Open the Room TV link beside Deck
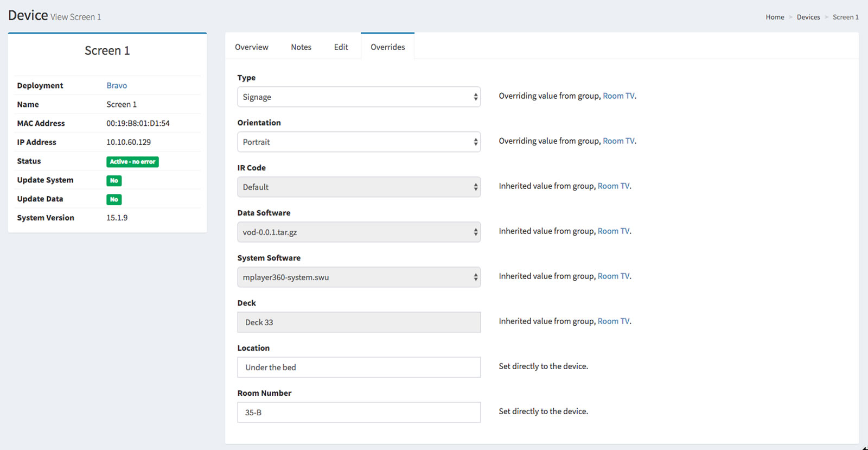The width and height of the screenshot is (868, 450). (614, 321)
